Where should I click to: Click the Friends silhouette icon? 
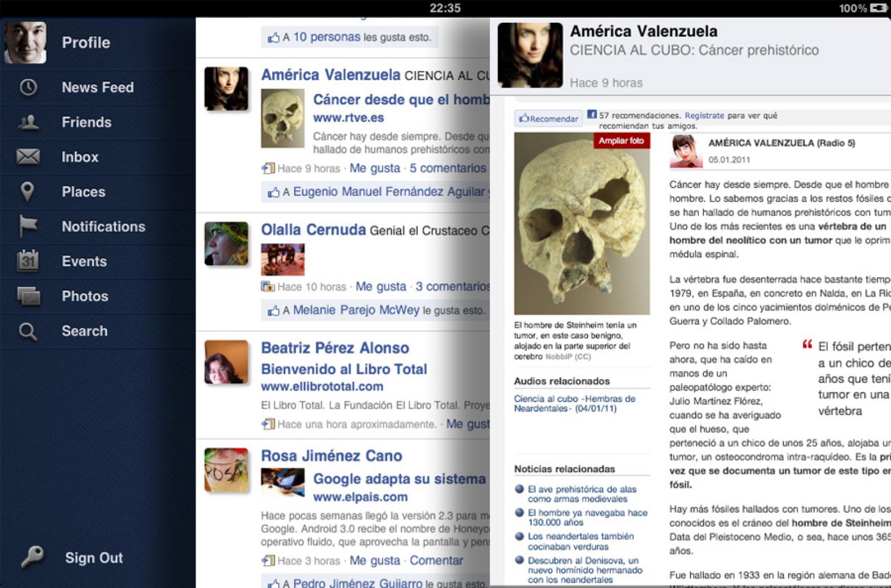click(28, 122)
